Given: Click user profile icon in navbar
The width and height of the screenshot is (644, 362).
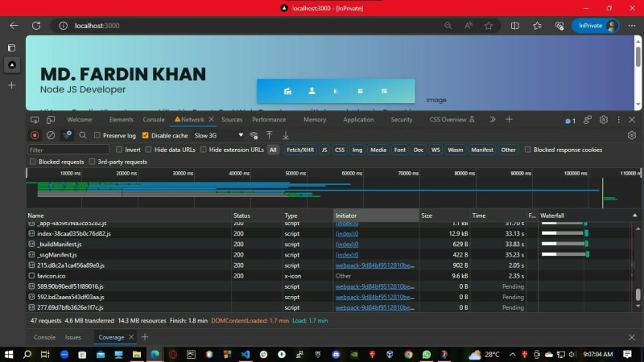Looking at the screenshot, I should coord(312,91).
